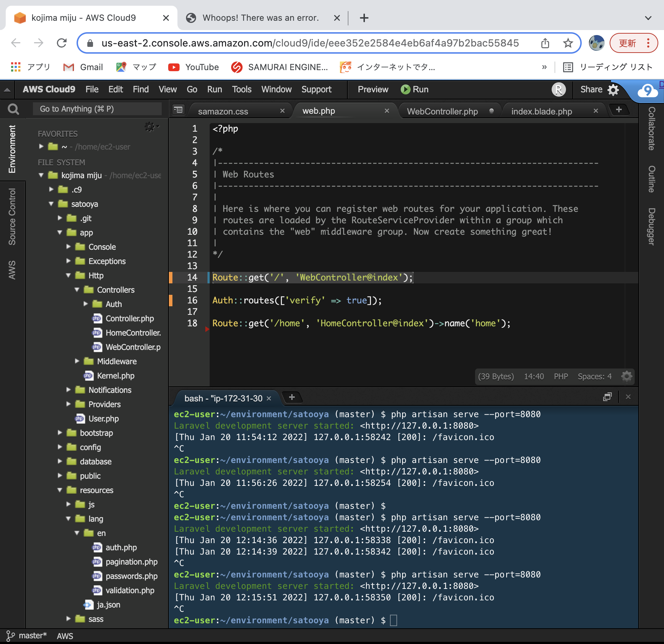Image resolution: width=664 pixels, height=644 pixels.
Task: Create a new editor tab with the plus icon
Action: [x=619, y=110]
